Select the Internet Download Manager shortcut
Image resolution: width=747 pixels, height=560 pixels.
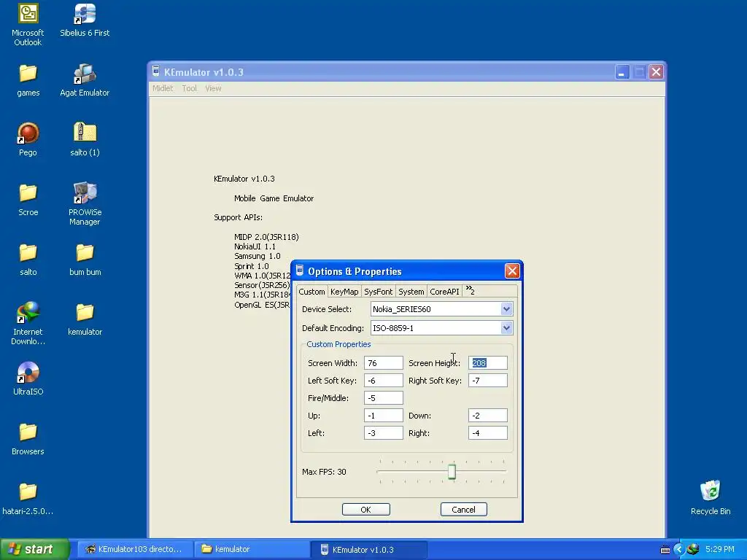pyautogui.click(x=28, y=313)
